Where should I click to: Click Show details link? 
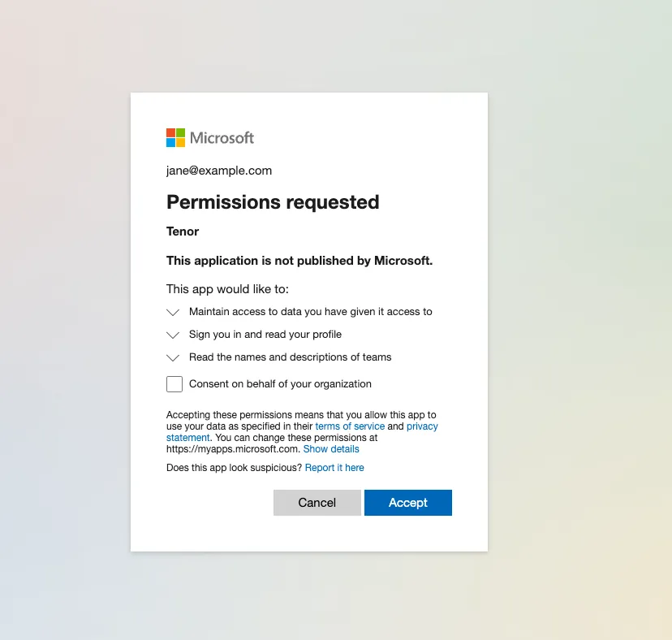331,449
